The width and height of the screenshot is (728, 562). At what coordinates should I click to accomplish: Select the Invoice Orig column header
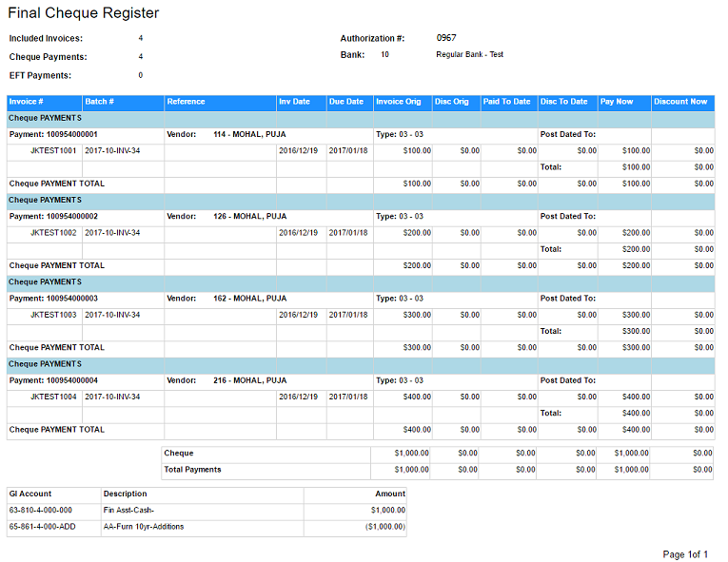tap(399, 102)
